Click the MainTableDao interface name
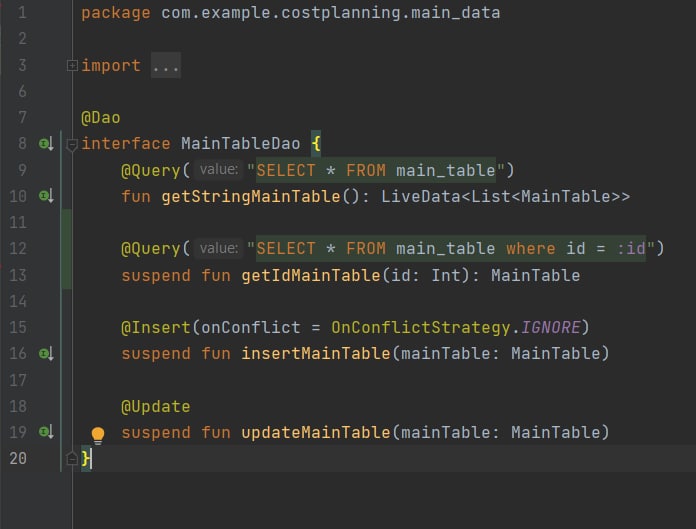Screen dimensions: 696x529 point(241,143)
